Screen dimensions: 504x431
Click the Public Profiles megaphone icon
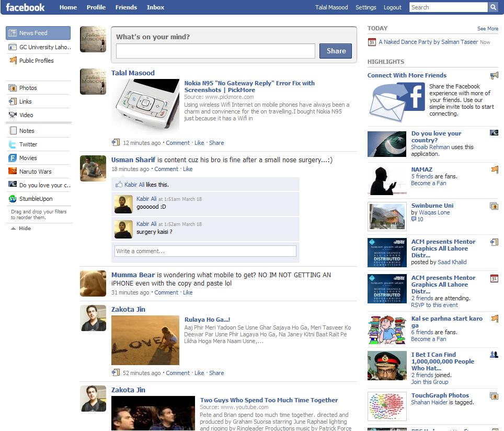tap(13, 60)
